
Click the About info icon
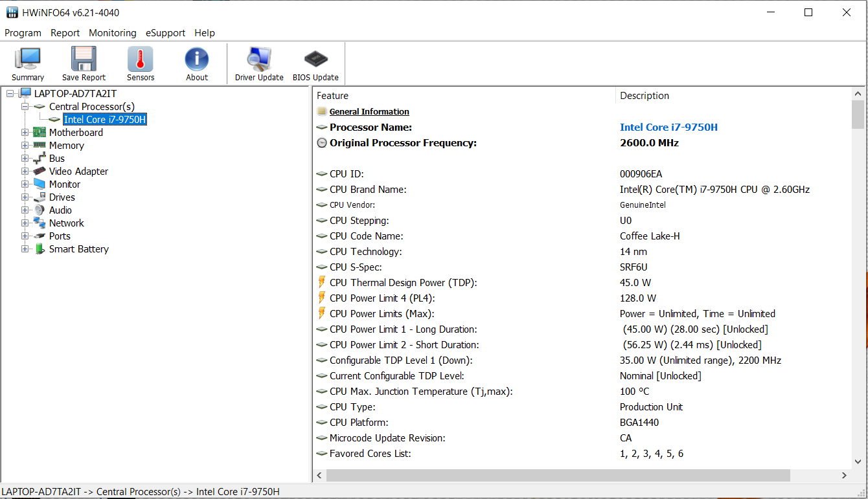(197, 60)
